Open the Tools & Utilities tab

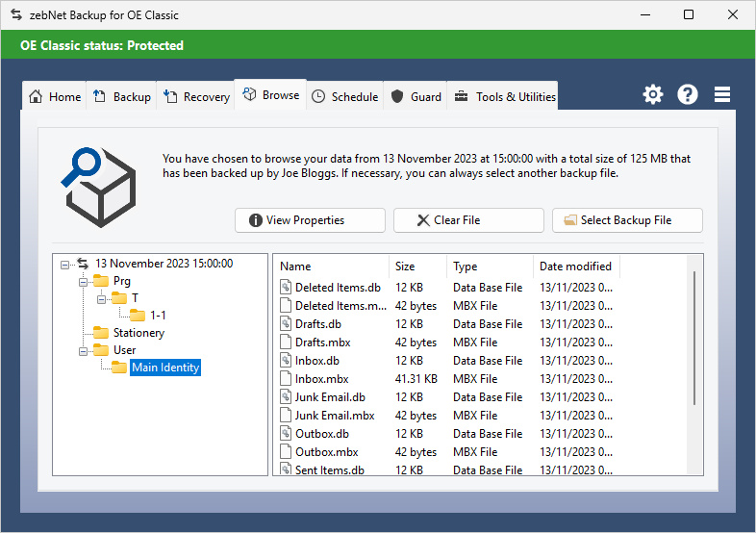[505, 96]
